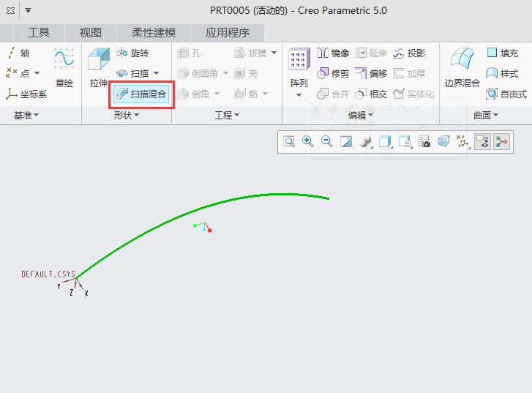The height and width of the screenshot is (393, 532).
Task: Open the Flexible Modeling (柔性建模) tab
Action: (x=154, y=33)
